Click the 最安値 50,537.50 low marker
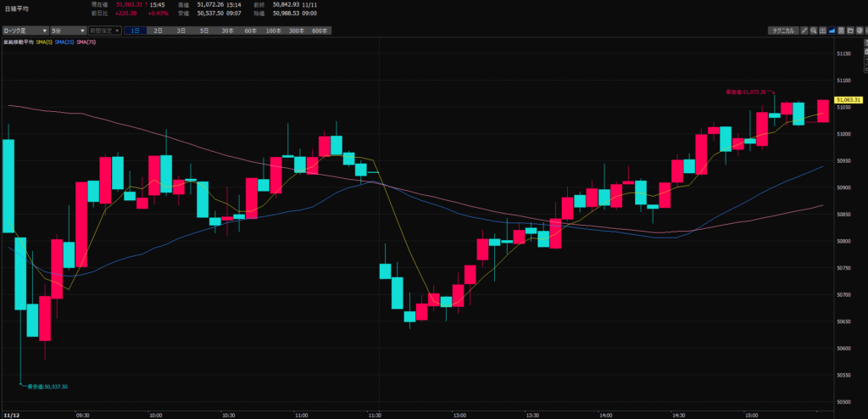This screenshot has width=868, height=419. [47, 387]
